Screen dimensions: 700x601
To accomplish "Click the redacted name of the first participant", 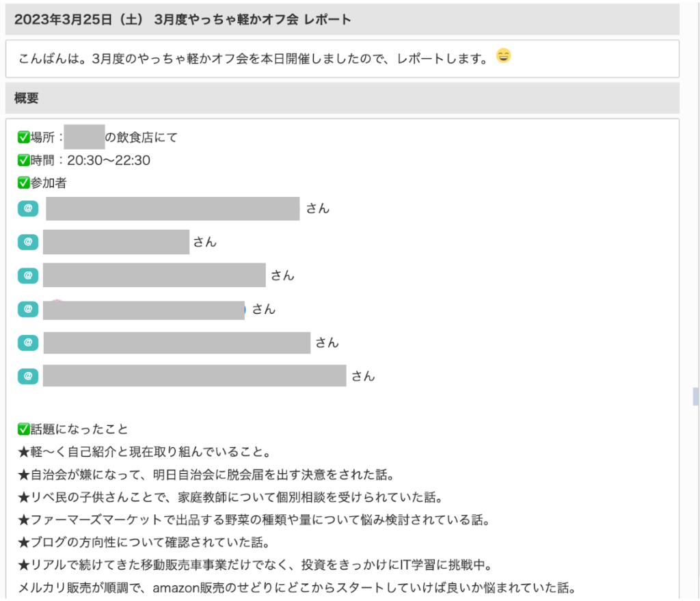I will (172, 209).
